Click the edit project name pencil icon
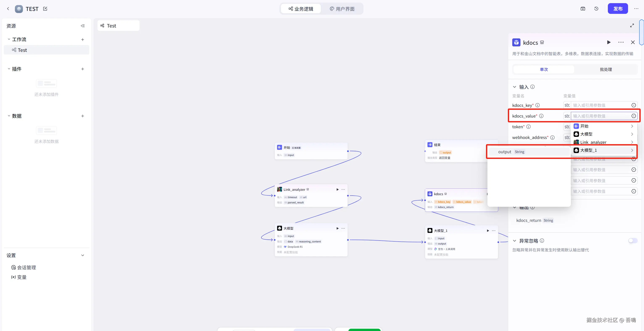This screenshot has height=331, width=644. pos(45,9)
